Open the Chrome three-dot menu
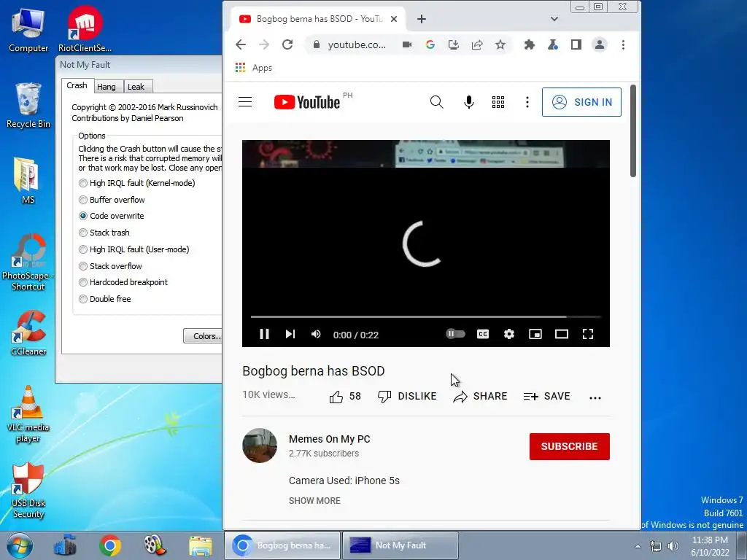The image size is (747, 560). [x=623, y=44]
